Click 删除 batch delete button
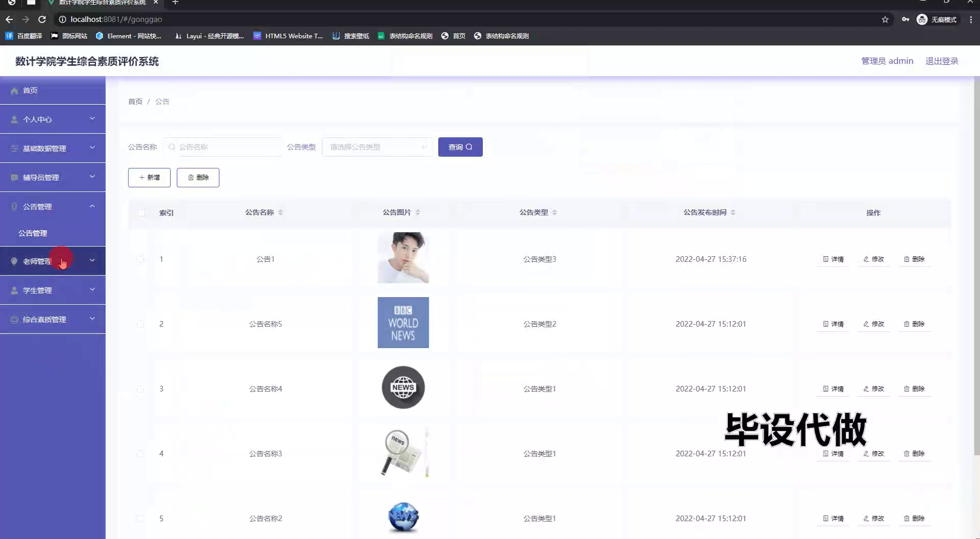The width and height of the screenshot is (980, 539). tap(198, 178)
